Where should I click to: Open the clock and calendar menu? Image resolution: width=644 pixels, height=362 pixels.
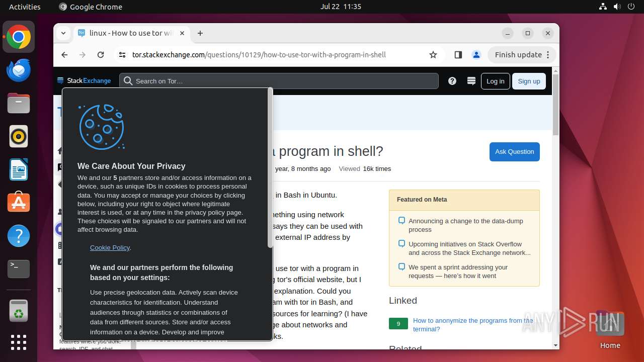coord(341,7)
